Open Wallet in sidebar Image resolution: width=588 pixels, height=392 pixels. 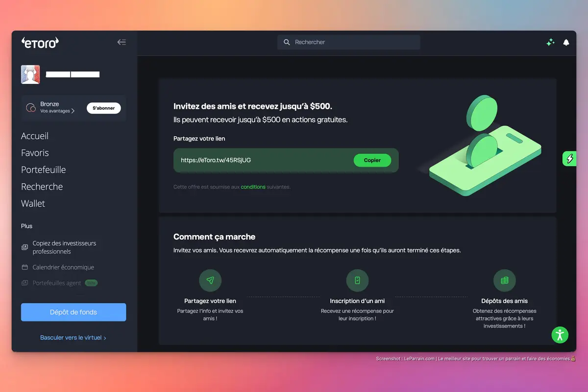point(33,203)
